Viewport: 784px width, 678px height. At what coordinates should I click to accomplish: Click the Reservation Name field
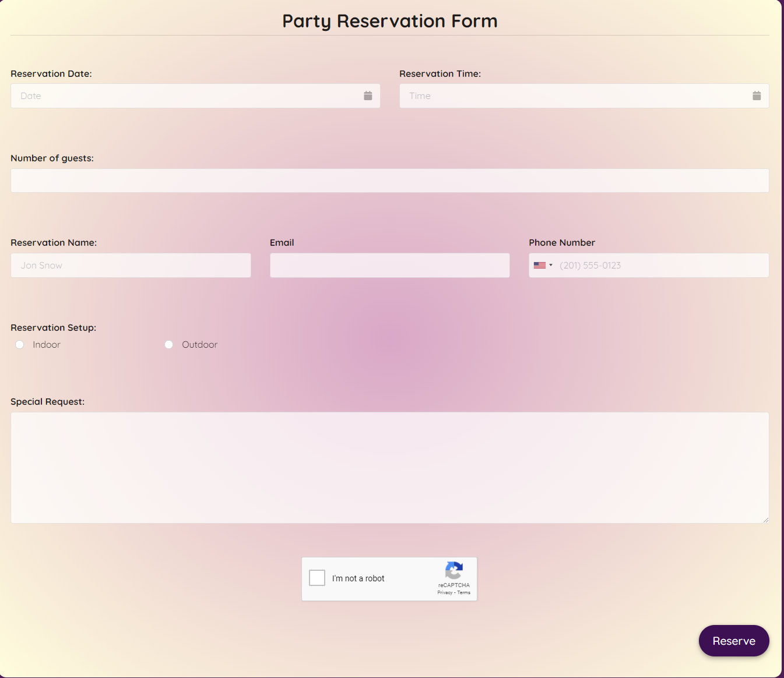click(131, 265)
